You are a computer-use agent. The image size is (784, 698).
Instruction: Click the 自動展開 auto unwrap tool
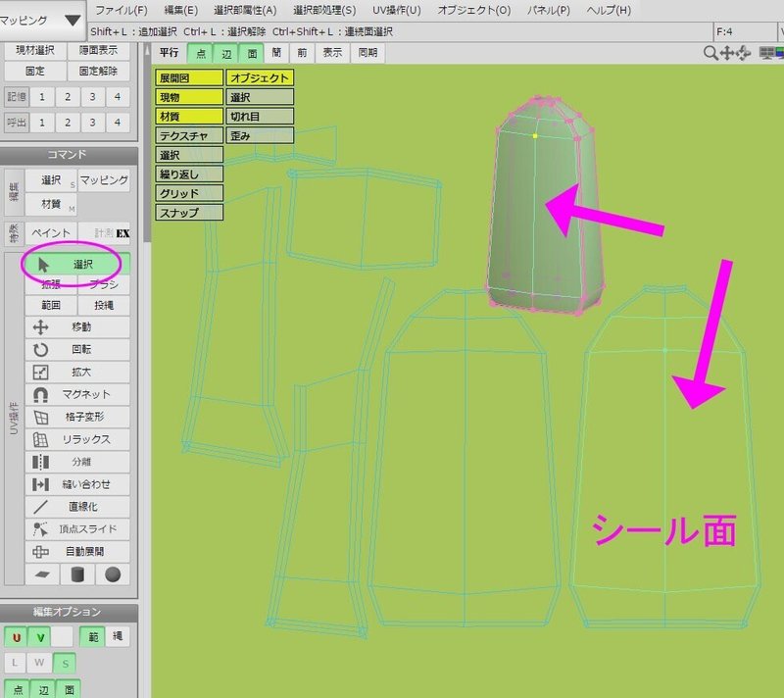point(77,552)
